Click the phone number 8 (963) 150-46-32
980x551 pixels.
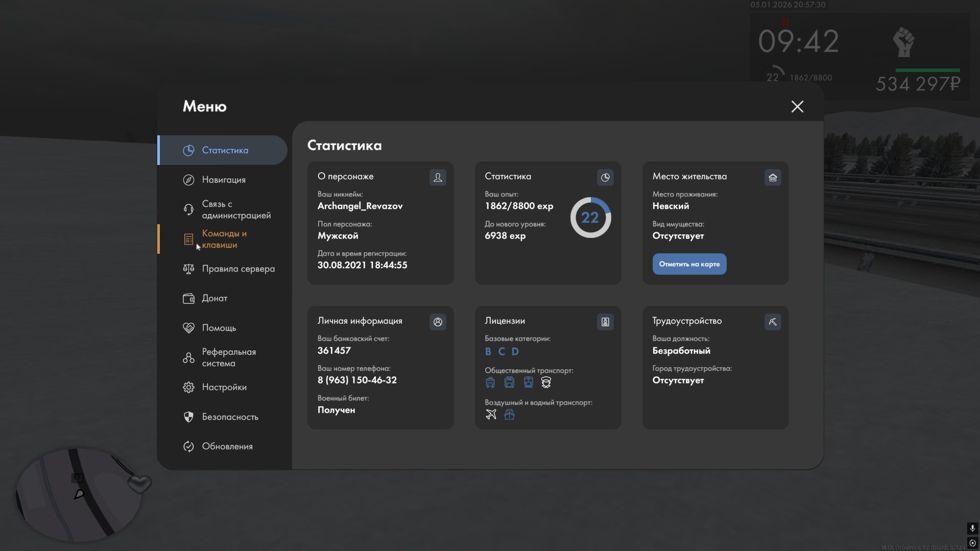[357, 380]
